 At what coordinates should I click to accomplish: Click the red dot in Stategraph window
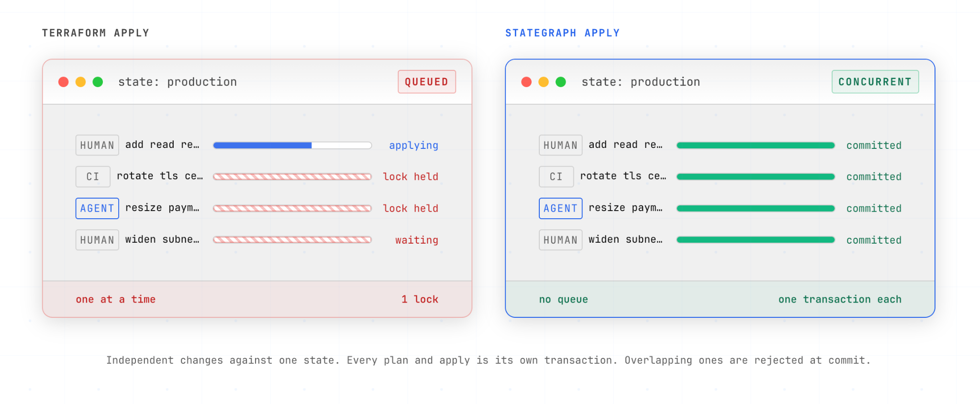coord(526,82)
